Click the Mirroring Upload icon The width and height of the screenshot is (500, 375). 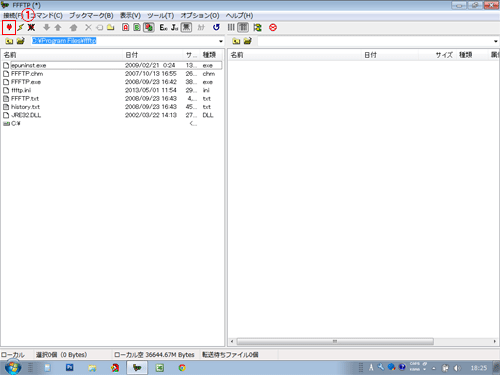pos(74,27)
